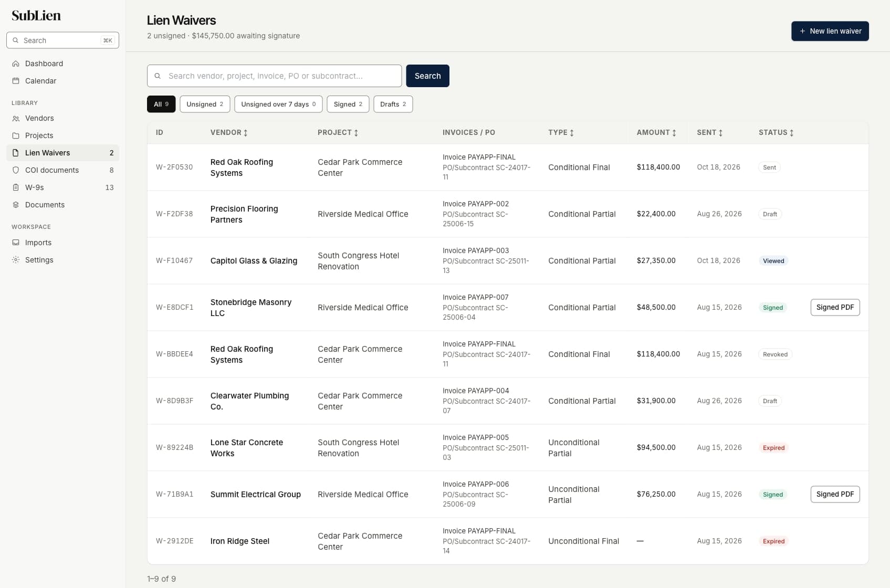Select waiver ID W-2F0530
890x588 pixels.
pyautogui.click(x=174, y=167)
